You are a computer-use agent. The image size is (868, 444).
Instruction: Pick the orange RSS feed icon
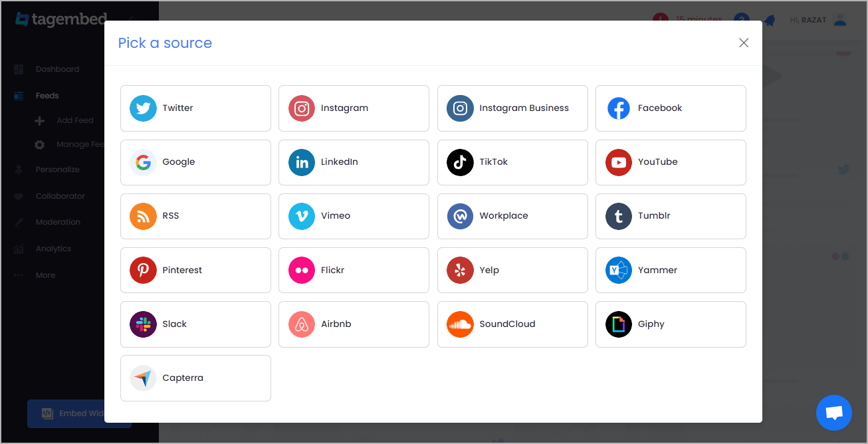click(x=143, y=216)
